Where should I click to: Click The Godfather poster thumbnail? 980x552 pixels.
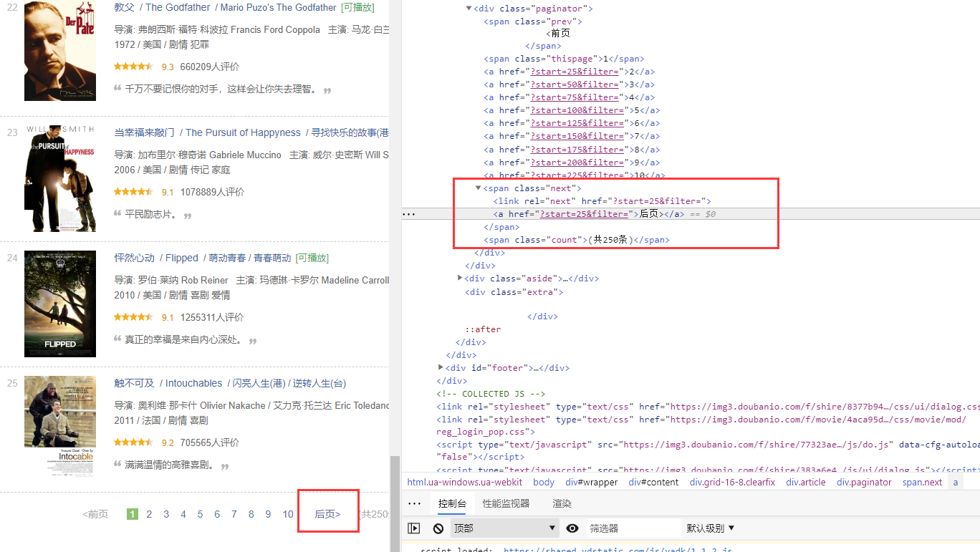click(60, 50)
